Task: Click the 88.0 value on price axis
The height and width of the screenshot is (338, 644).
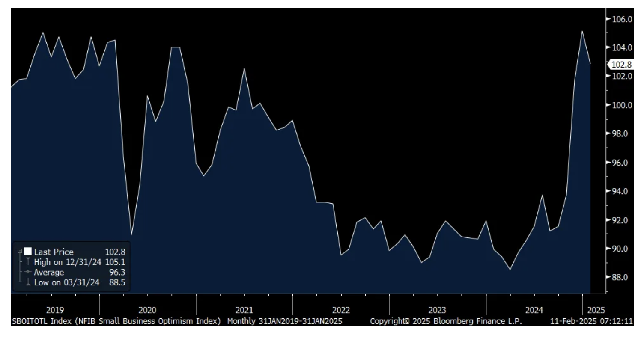Action: pos(623,277)
